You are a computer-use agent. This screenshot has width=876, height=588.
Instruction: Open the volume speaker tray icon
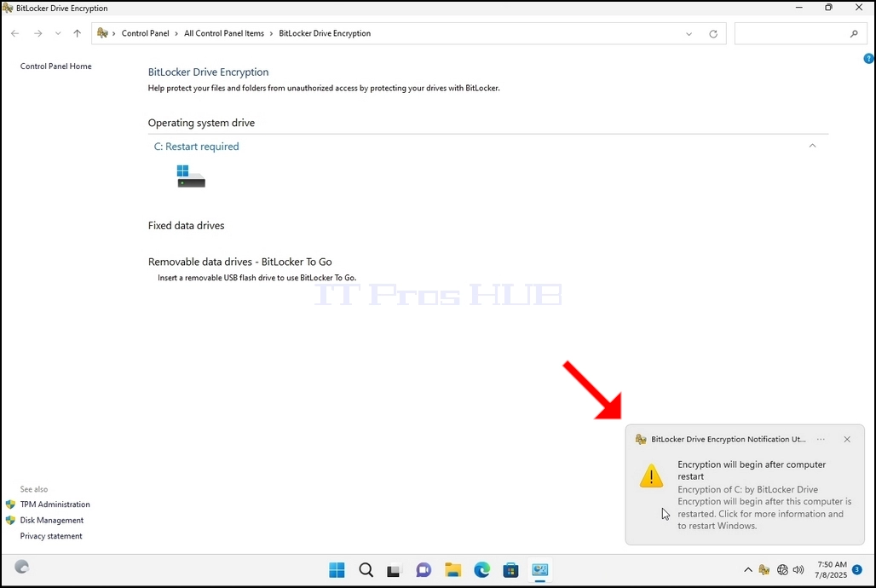point(798,570)
